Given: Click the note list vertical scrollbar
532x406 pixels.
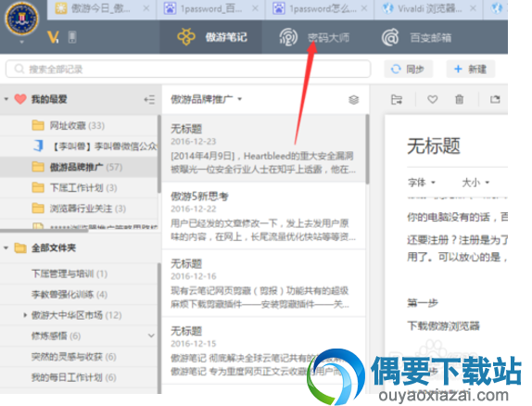Looking at the screenshot, I should coord(367,149).
